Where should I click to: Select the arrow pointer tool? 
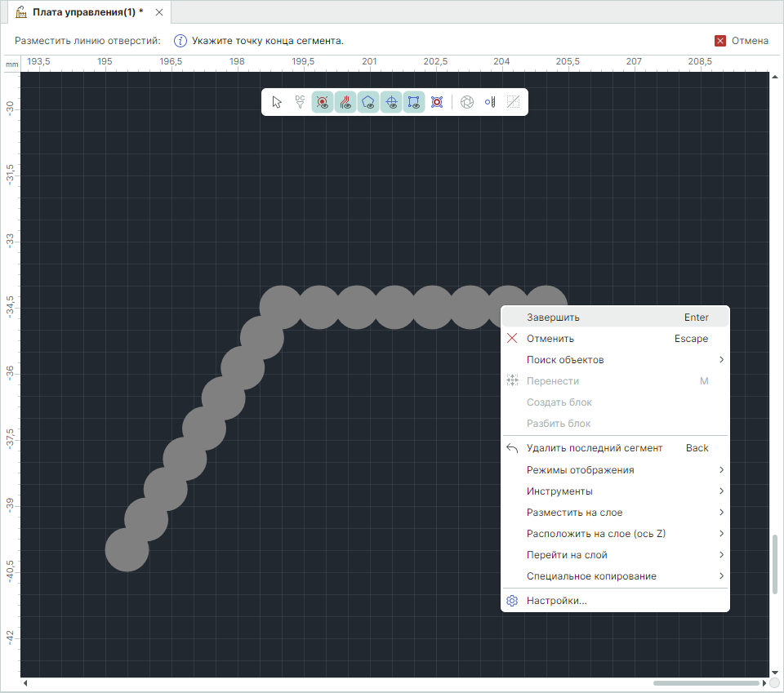[x=277, y=102]
